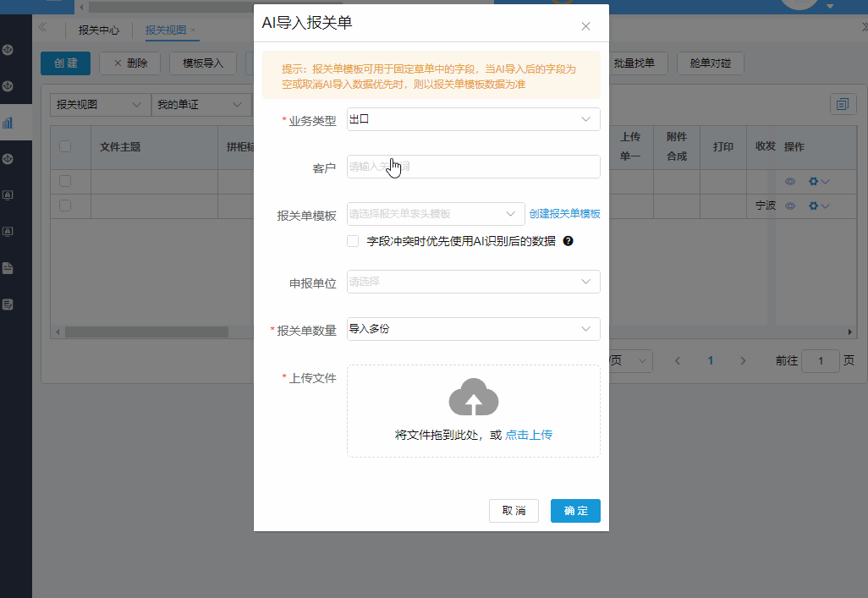Screen dimensions: 868x598
Task: Go to next page arrow
Action: (x=743, y=361)
